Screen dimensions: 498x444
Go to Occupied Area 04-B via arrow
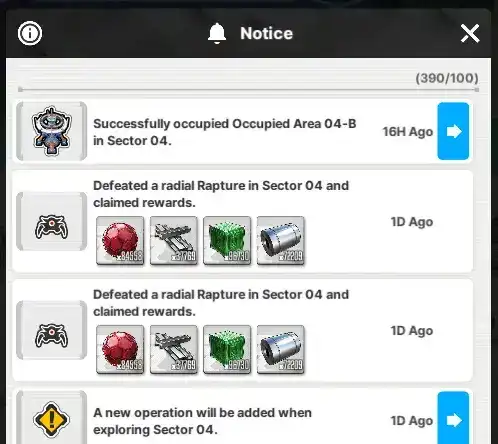453,131
